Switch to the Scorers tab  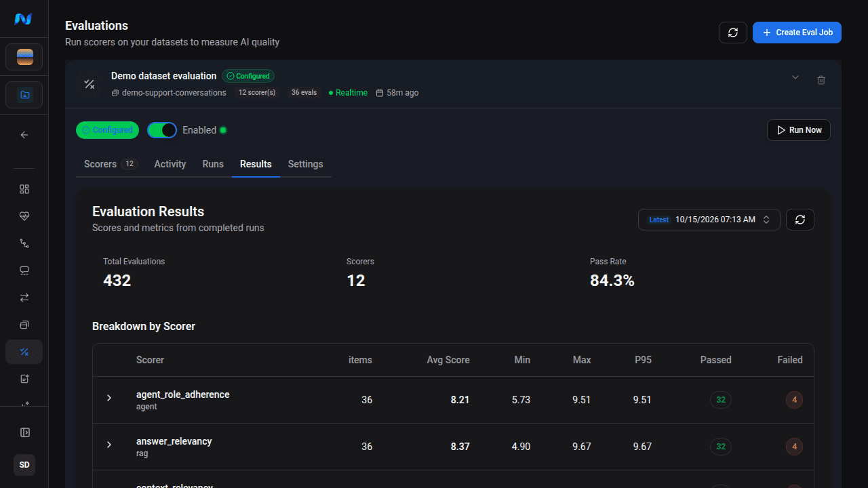111,164
